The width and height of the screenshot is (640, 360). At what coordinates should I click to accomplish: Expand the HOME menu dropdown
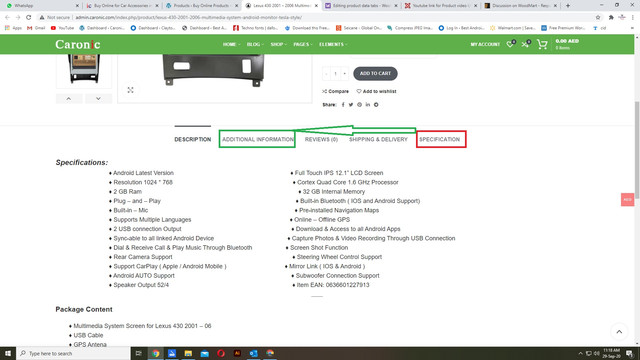[231, 44]
